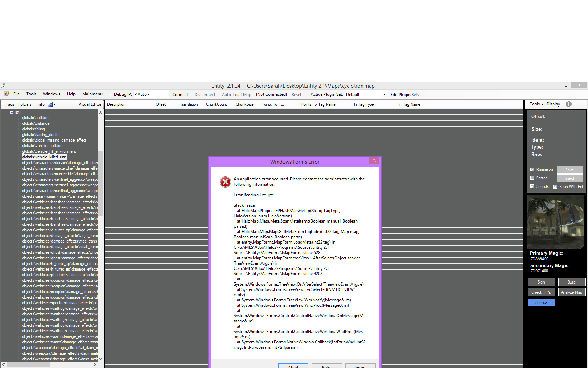This screenshot has height=368, width=588.
Task: Click the map preview thumbnail image
Action: click(x=555, y=222)
